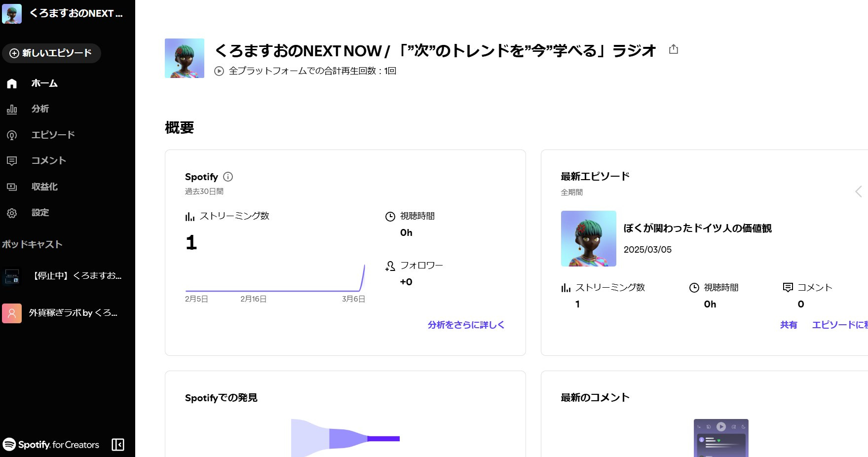
Task: Click the account avatar at top of sidebar
Action: [x=12, y=14]
